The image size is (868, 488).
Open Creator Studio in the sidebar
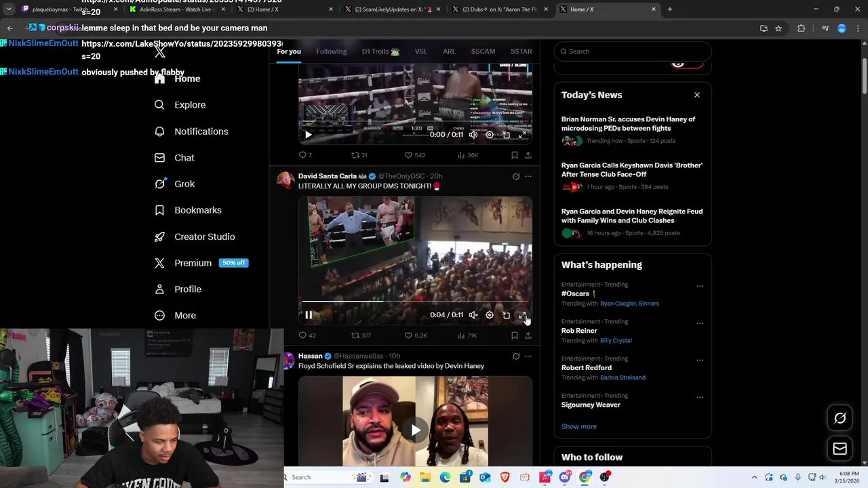(x=195, y=237)
